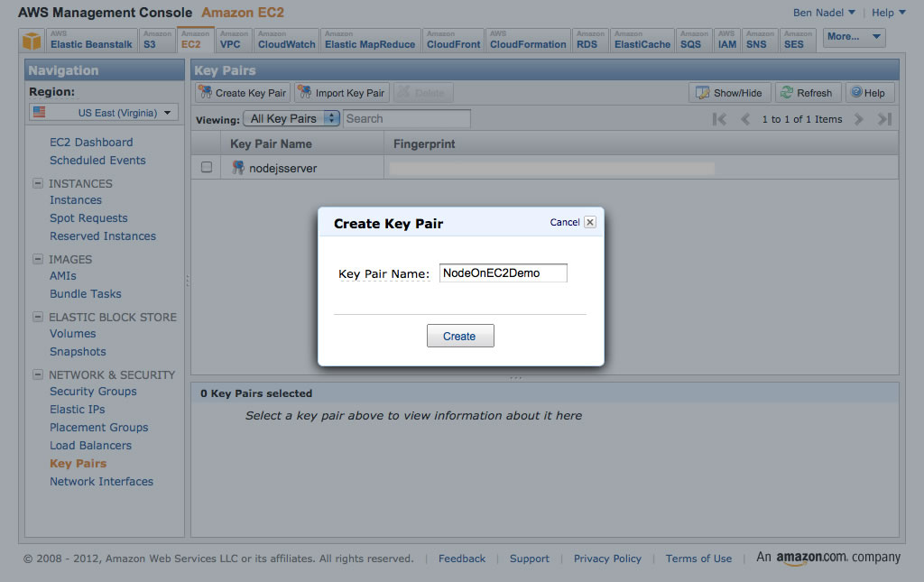The image size is (924, 582).
Task: Go to previous page of key pairs
Action: click(745, 119)
